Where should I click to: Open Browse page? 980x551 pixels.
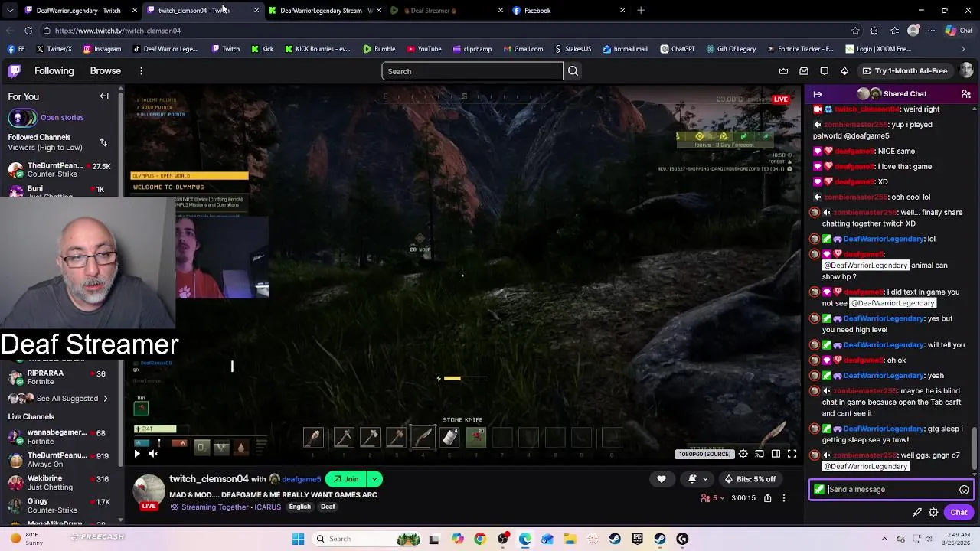pos(105,71)
